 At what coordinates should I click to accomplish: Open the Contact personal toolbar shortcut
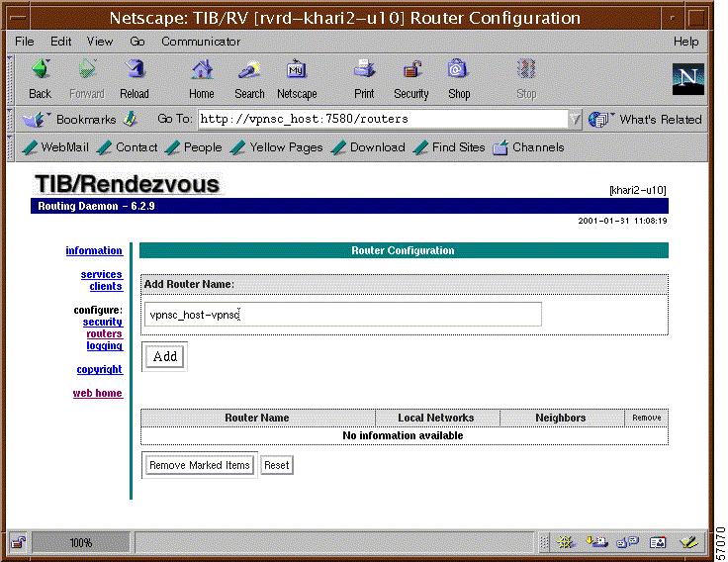pos(127,147)
